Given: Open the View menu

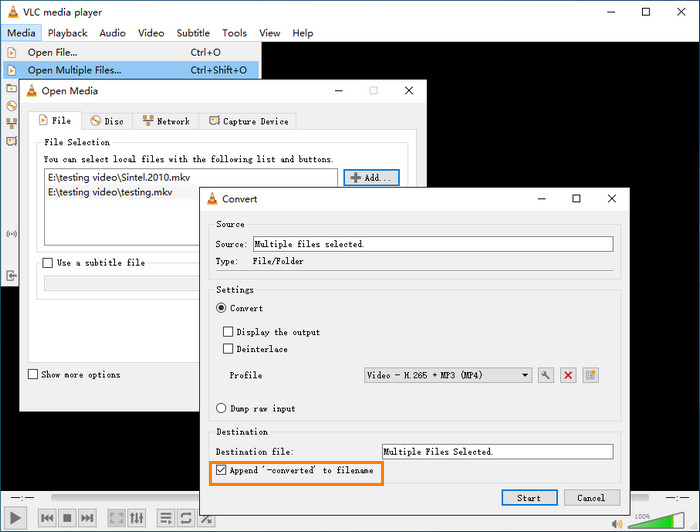Looking at the screenshot, I should (270, 33).
